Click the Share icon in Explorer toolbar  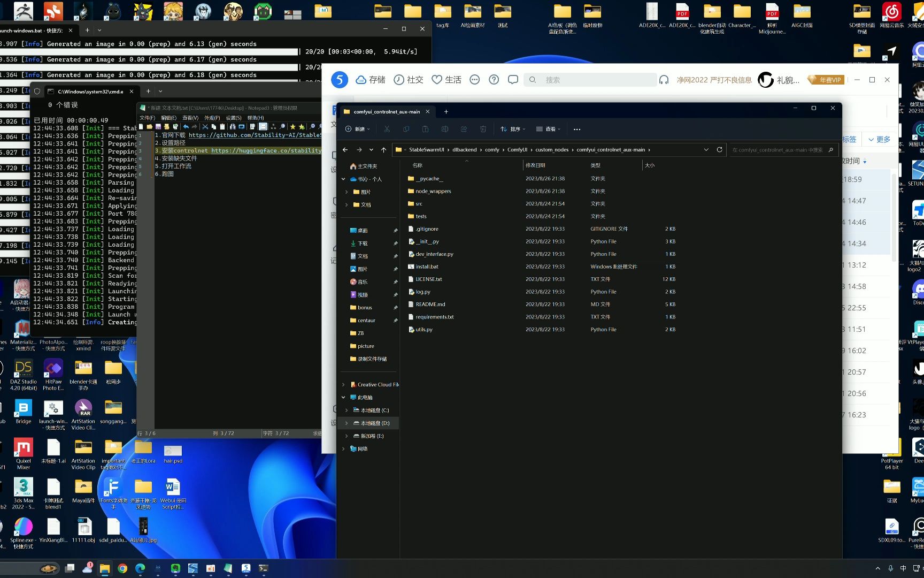pyautogui.click(x=464, y=129)
